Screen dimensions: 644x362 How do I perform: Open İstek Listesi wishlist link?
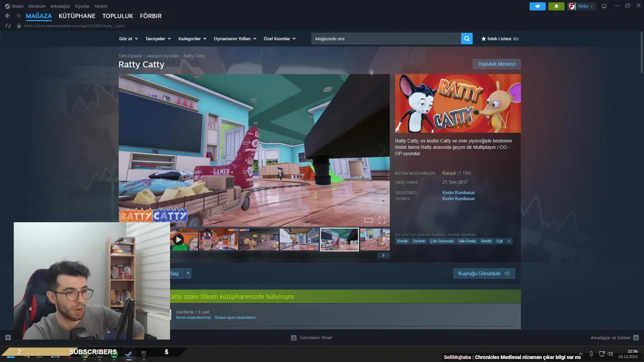coord(500,39)
